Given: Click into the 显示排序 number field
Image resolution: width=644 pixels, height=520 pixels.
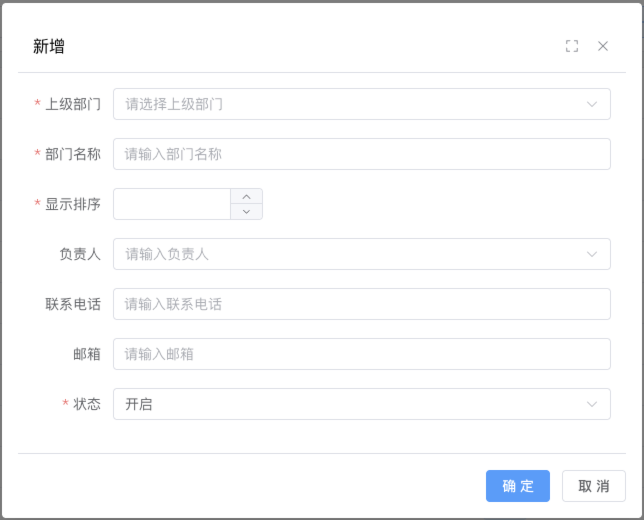Looking at the screenshot, I should [x=172, y=204].
